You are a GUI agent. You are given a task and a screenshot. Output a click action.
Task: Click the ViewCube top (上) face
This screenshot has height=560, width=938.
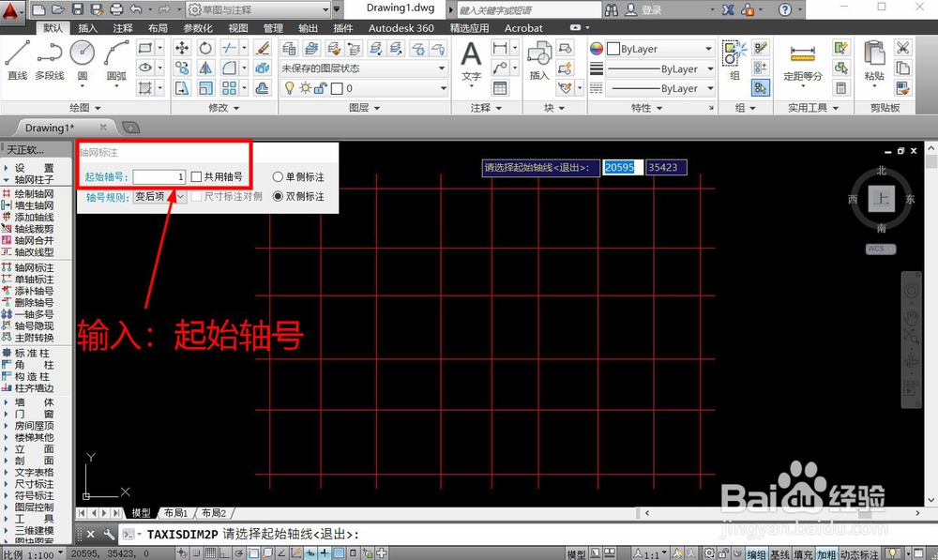point(881,198)
